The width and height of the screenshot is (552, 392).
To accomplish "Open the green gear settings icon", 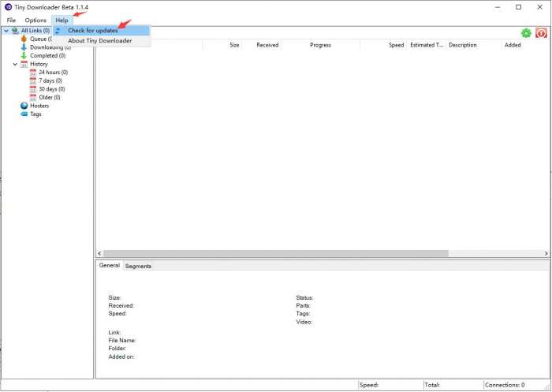I will click(x=526, y=33).
